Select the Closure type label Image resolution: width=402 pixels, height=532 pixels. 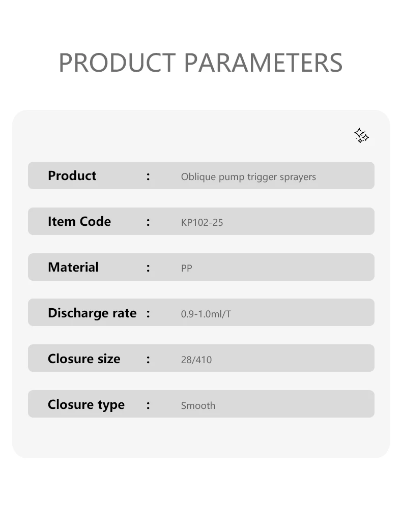point(86,405)
